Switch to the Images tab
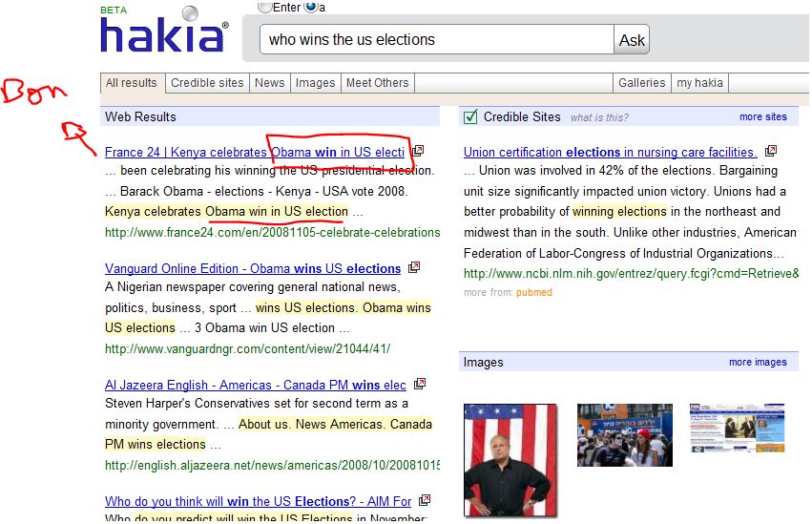The height and width of the screenshot is (524, 812). [315, 83]
